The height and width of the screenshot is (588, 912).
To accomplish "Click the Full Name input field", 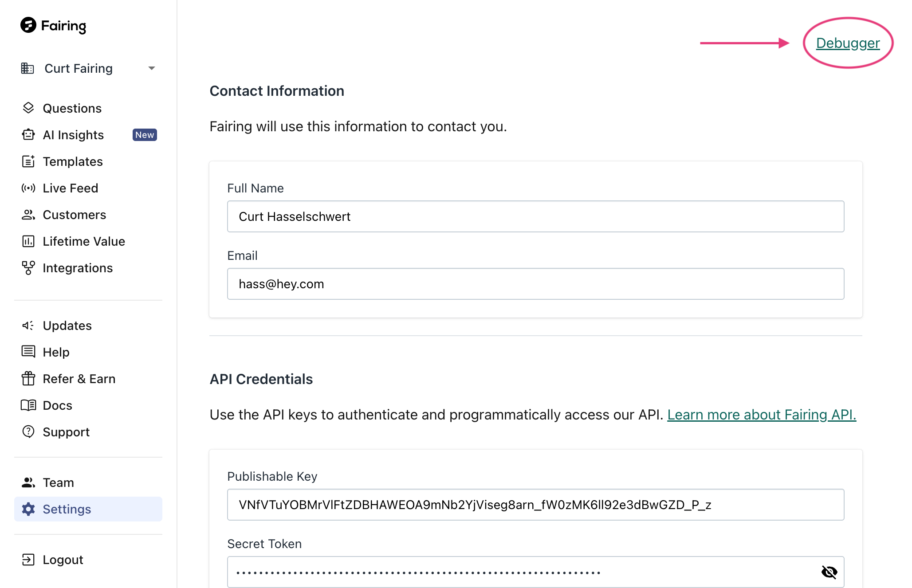I will click(535, 216).
